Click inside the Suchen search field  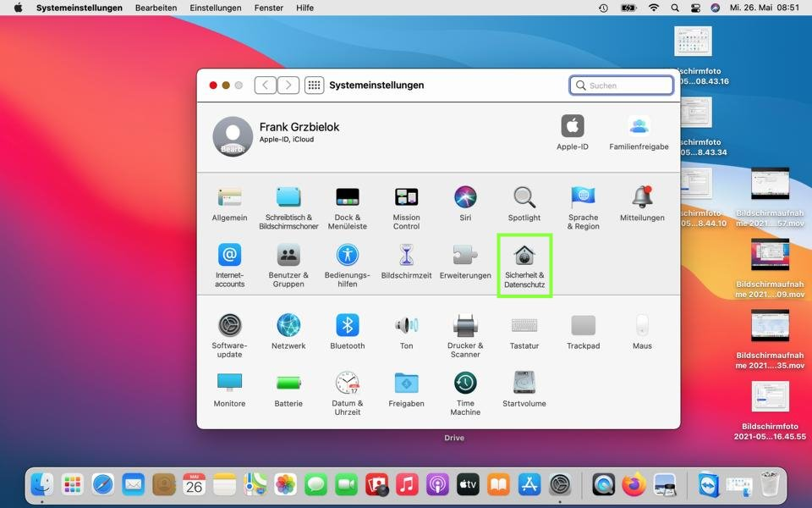[x=622, y=85]
